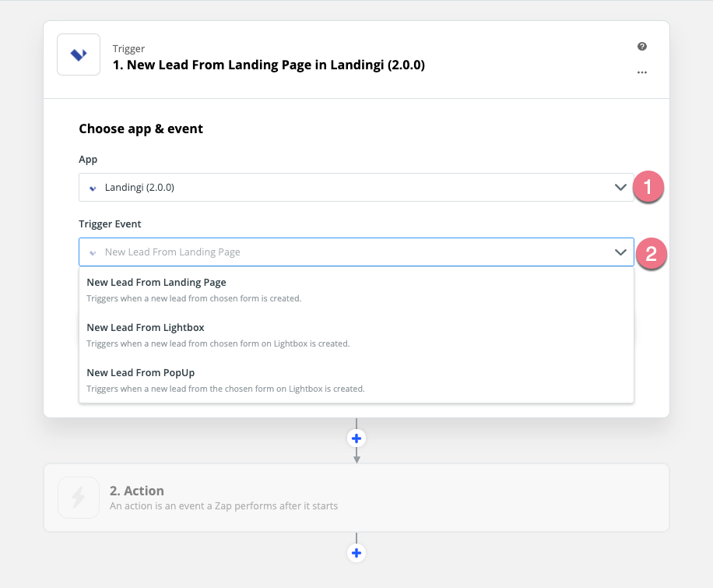Click the lightning bolt Action icon
The height and width of the screenshot is (588, 713).
[79, 498]
